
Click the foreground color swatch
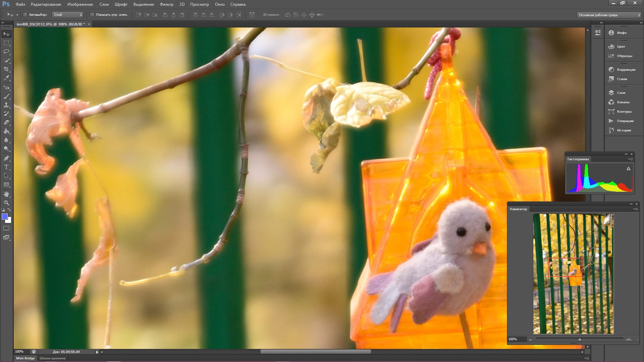point(5,217)
